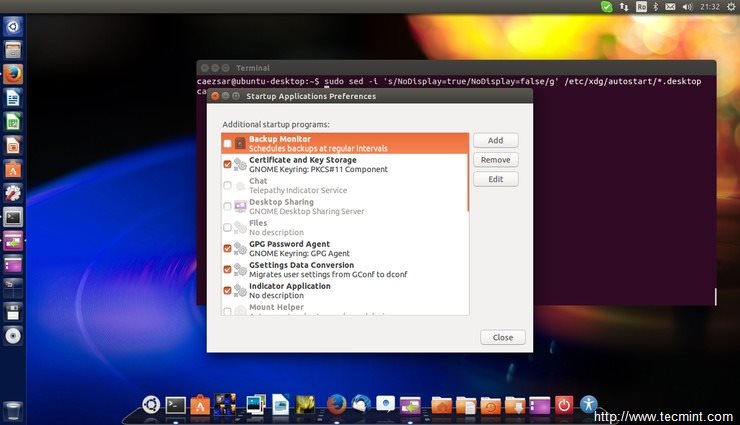740x425 pixels.
Task: Click Firefox icon in bottom dock
Action: [x=335, y=405]
